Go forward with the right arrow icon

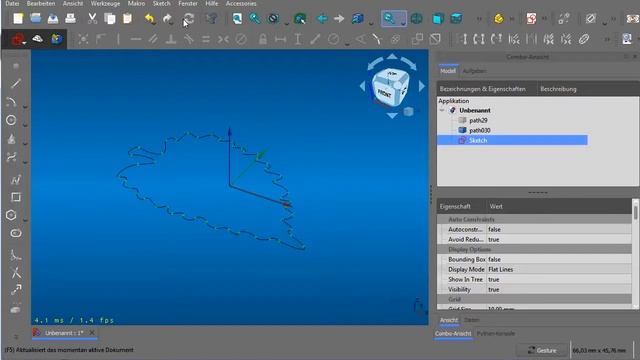[339, 18]
